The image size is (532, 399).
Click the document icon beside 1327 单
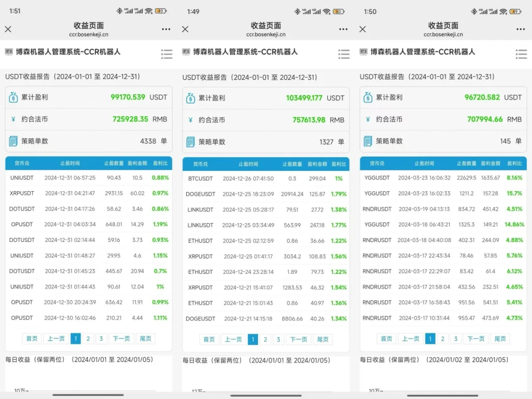(190, 142)
